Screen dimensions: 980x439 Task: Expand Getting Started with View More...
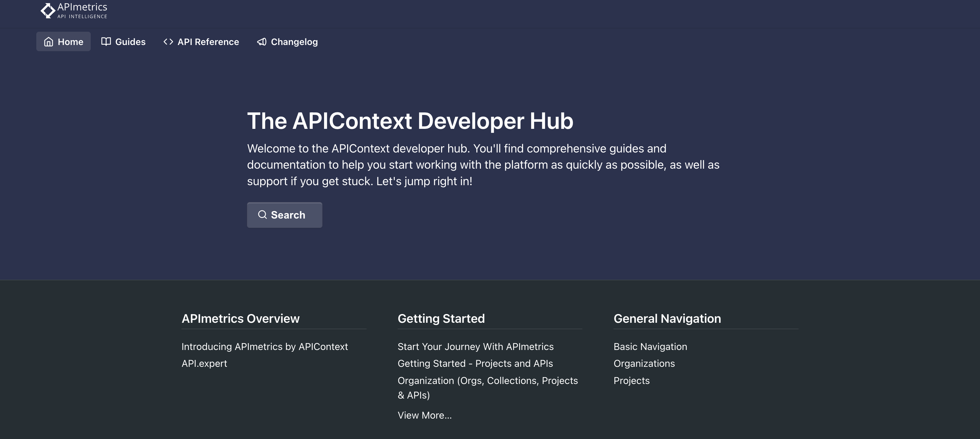425,415
